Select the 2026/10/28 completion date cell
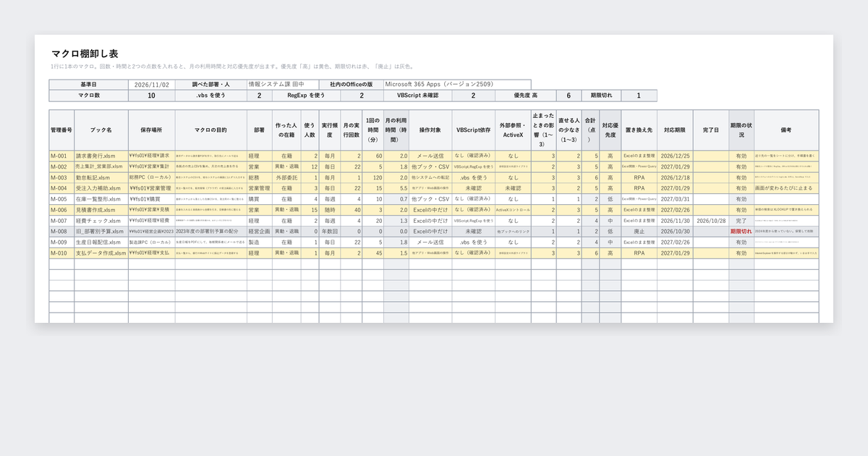This screenshot has height=456, width=868. [x=711, y=221]
